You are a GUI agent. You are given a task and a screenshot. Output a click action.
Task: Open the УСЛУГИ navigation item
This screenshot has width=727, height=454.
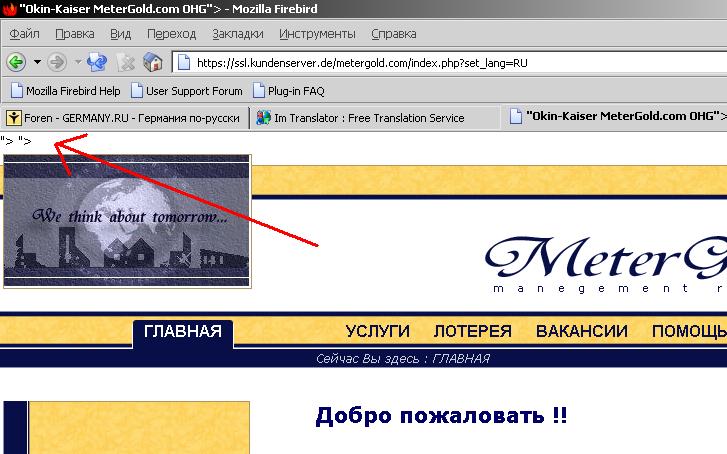pos(378,331)
